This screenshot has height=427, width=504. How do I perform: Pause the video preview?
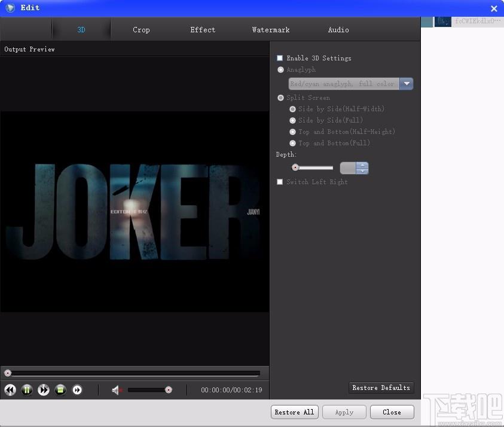[27, 390]
